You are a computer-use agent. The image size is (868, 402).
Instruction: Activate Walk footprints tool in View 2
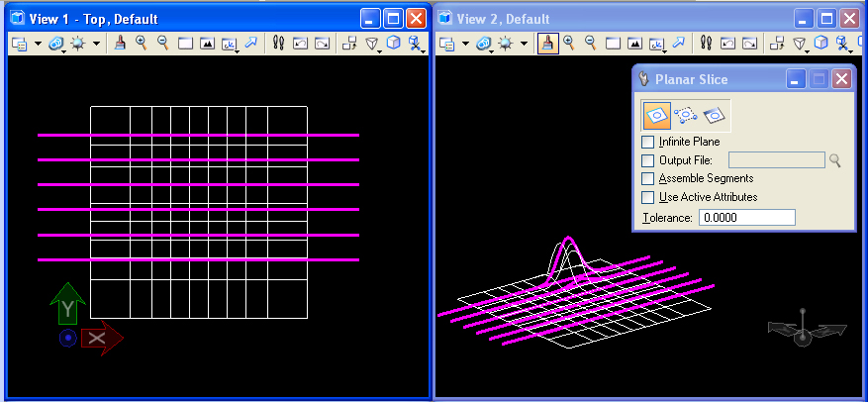tap(706, 44)
